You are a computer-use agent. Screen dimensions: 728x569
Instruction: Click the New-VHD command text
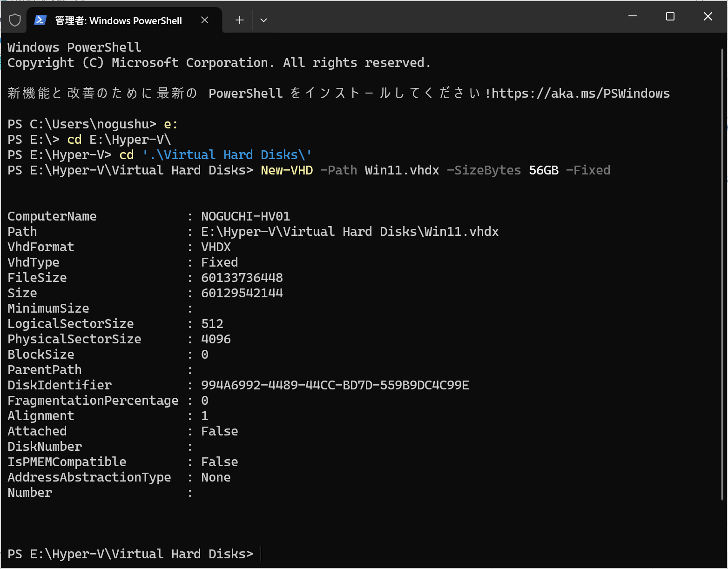tap(287, 170)
